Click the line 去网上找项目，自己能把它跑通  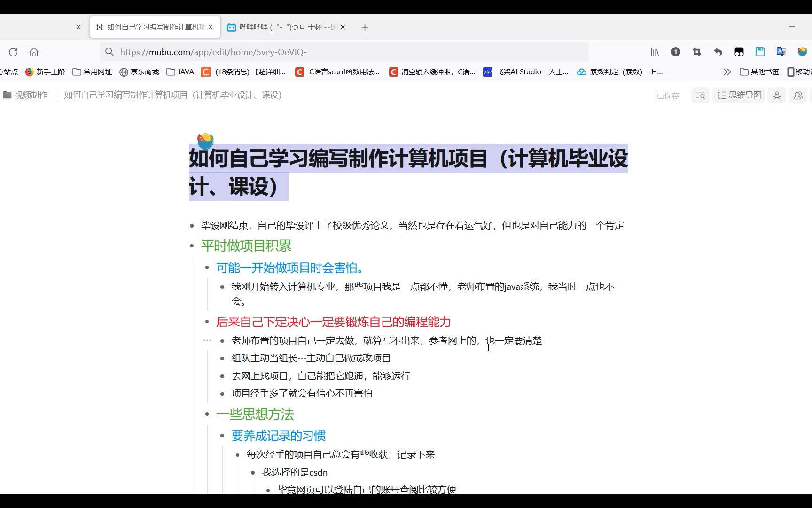[x=321, y=376]
